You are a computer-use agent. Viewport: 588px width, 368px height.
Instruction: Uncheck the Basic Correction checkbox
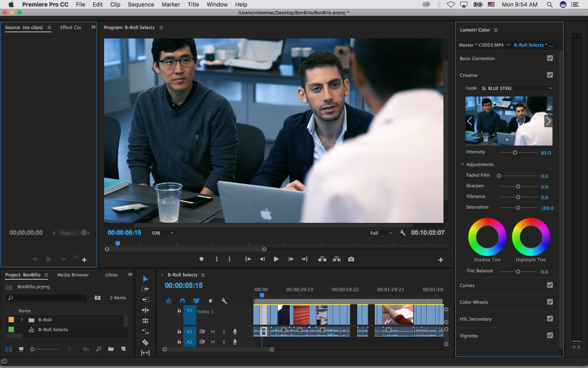pyautogui.click(x=550, y=58)
